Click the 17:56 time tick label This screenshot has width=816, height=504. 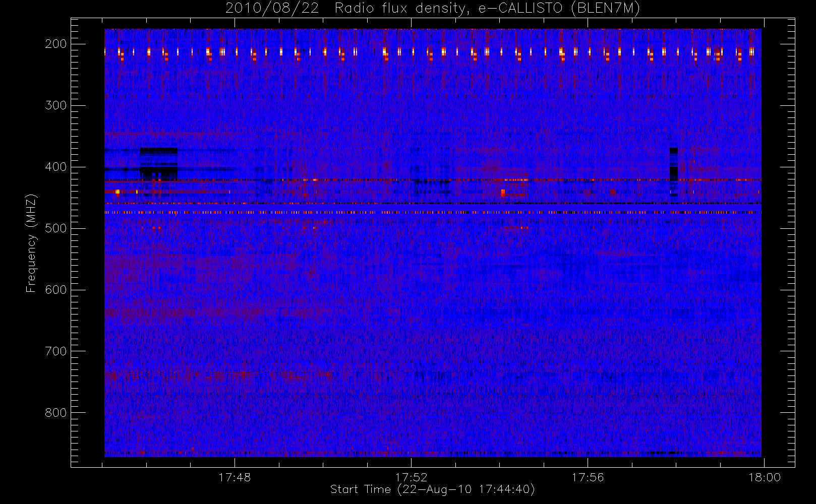[x=588, y=477]
